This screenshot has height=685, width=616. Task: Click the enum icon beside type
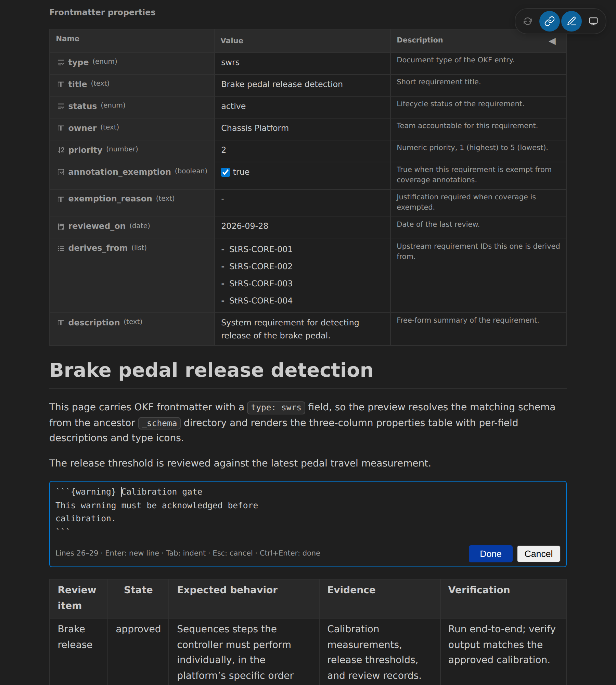[x=61, y=63]
